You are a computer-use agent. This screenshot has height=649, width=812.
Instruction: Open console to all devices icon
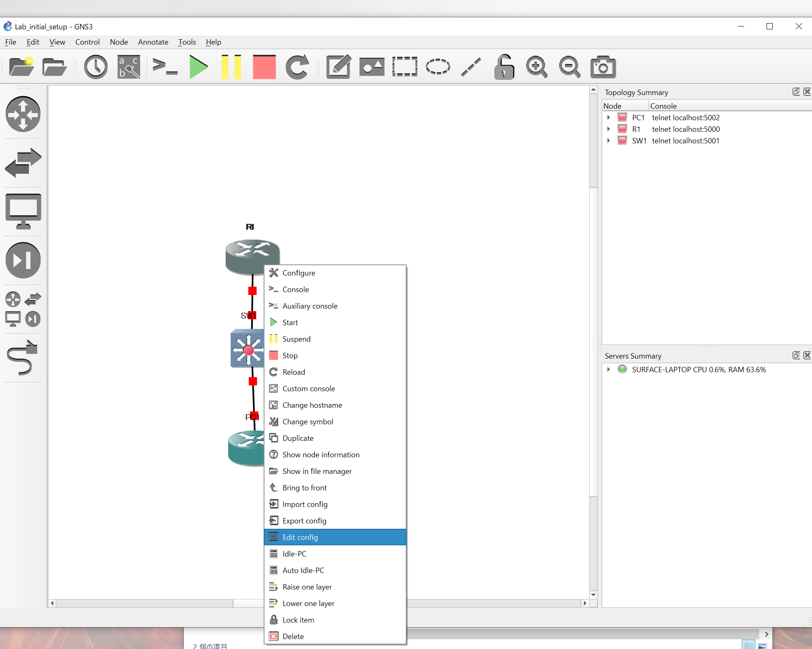165,67
